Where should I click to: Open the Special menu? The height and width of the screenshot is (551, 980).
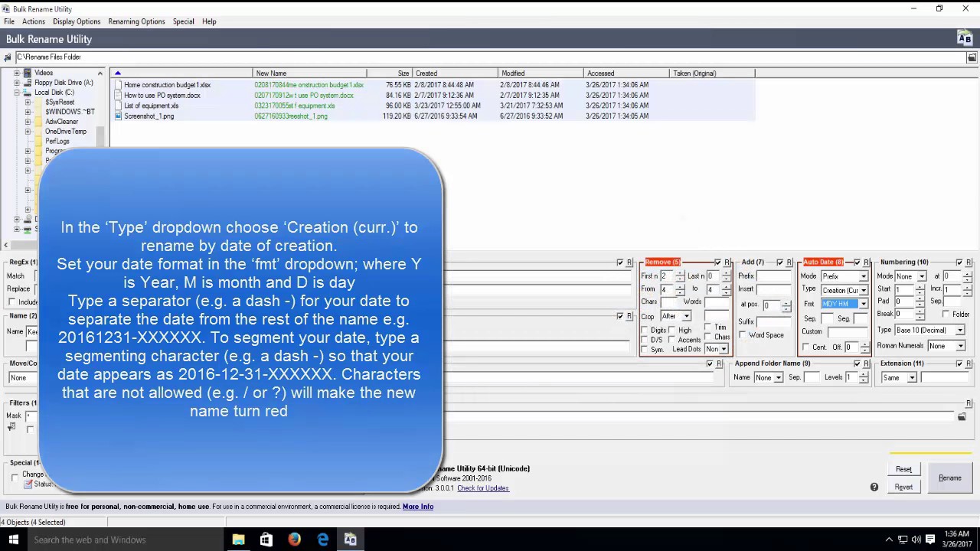coord(183,21)
